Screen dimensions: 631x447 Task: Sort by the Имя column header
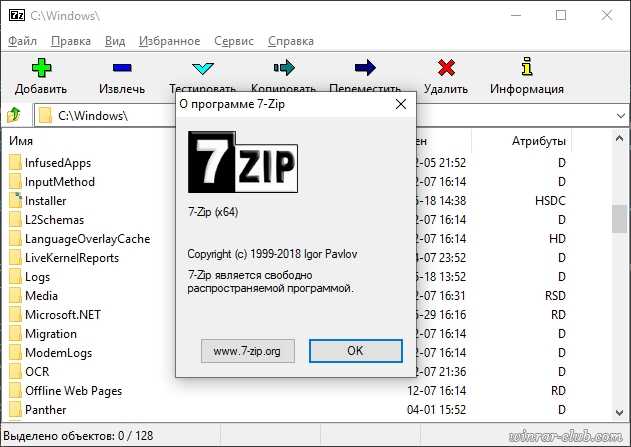(21, 141)
